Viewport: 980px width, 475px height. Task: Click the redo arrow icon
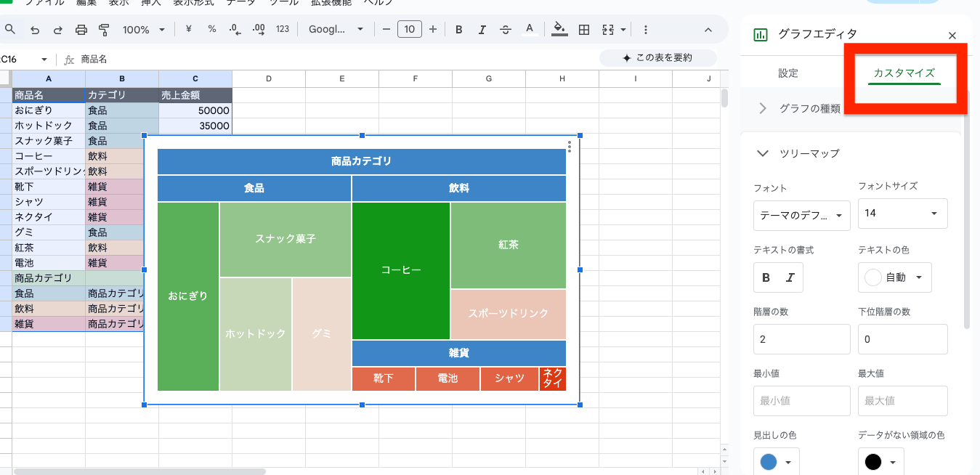[57, 30]
